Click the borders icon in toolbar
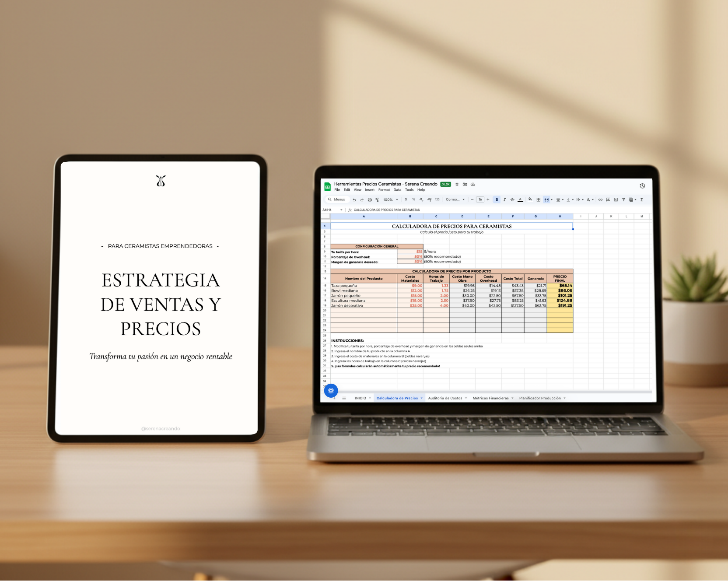Viewport: 728px width, 581px height. click(x=539, y=199)
